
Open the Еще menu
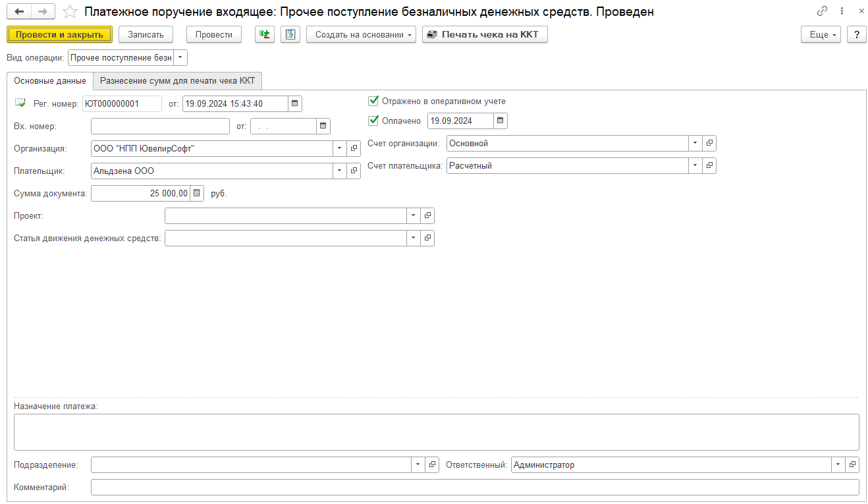tap(821, 34)
